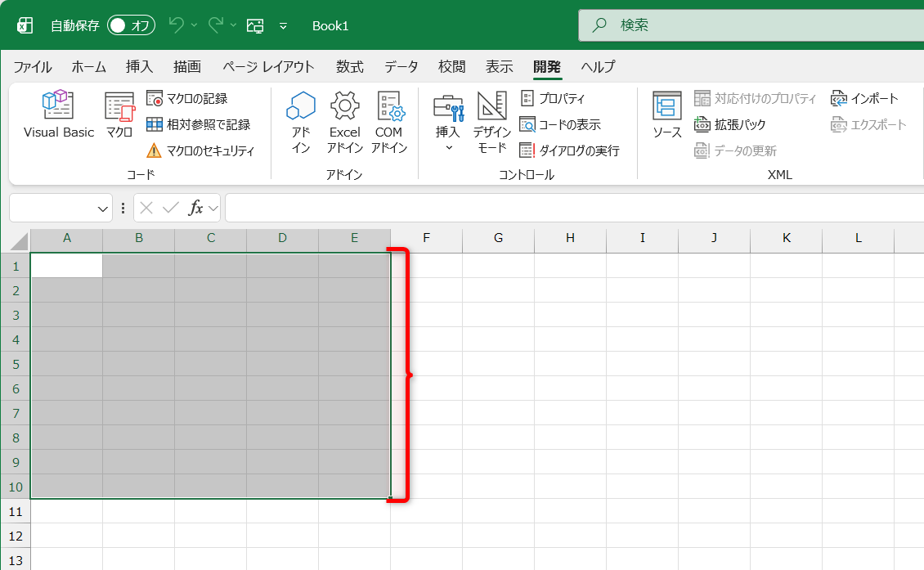924x570 pixels.
Task: Switch to the データ tab
Action: click(401, 66)
